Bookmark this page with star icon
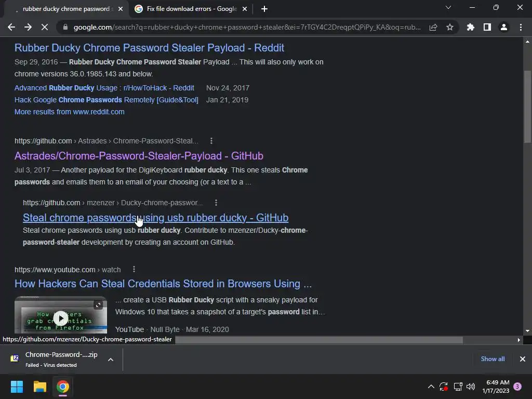The image size is (532, 399). point(450,27)
